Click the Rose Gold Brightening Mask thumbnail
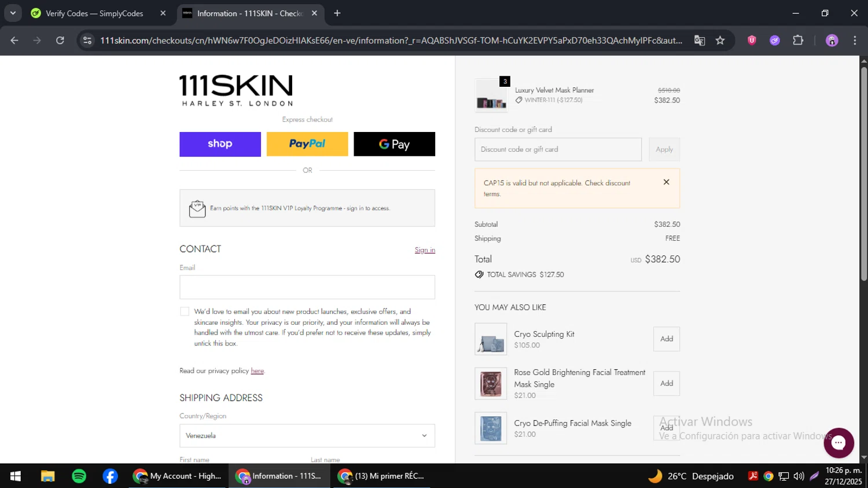 pos(491,383)
